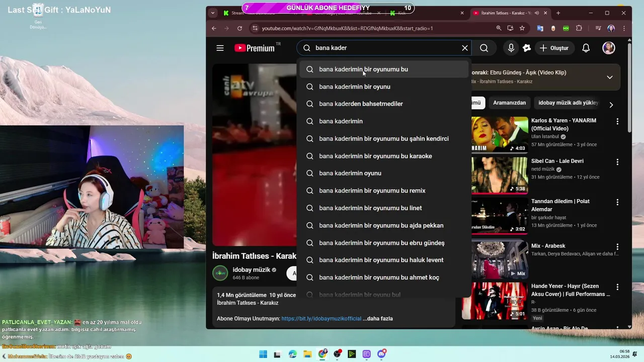The height and width of the screenshot is (362, 644).
Task: Open Chrome tab search dropdown
Action: [213, 13]
